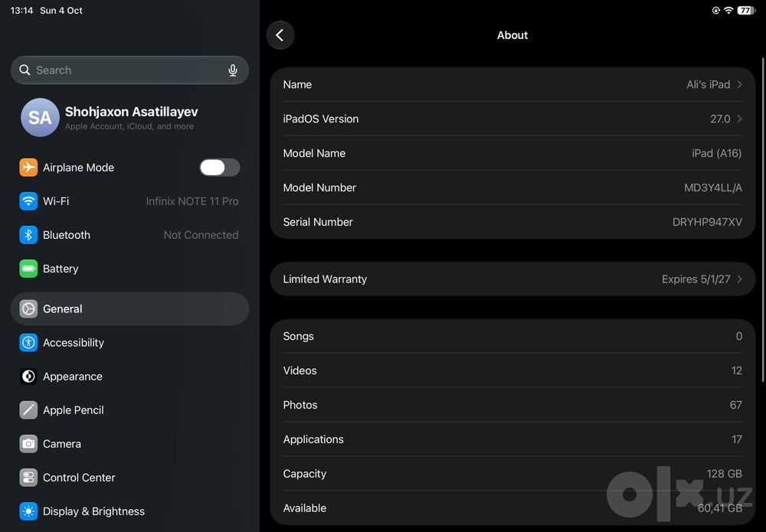Viewport: 766px width, 532px height.
Task: Tap the orange Airplane Mode icon
Action: [28, 168]
